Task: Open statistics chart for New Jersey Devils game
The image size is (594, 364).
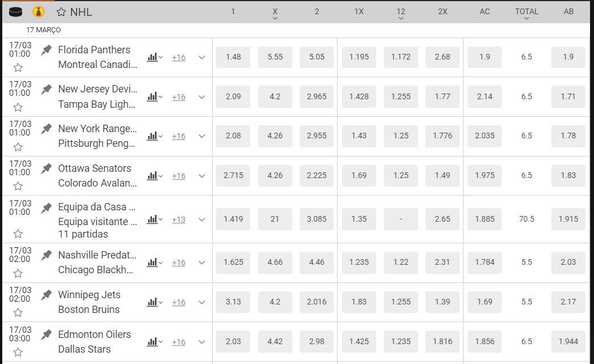Action: [x=152, y=97]
